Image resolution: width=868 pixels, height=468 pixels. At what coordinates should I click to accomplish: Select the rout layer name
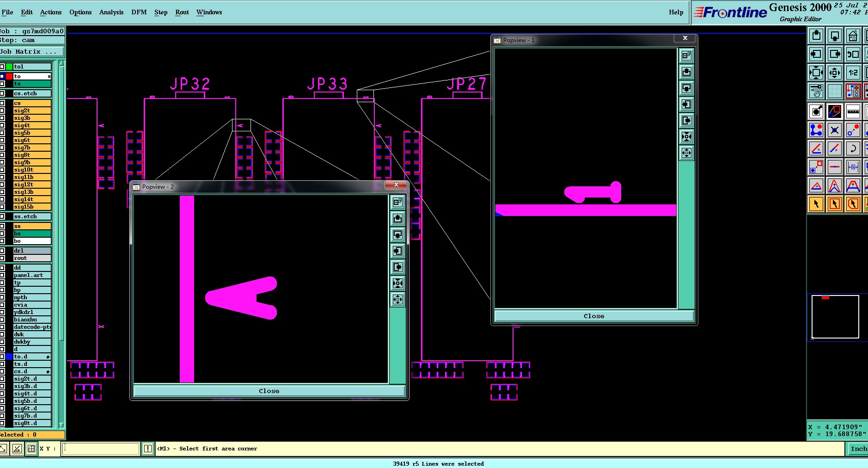[32, 258]
